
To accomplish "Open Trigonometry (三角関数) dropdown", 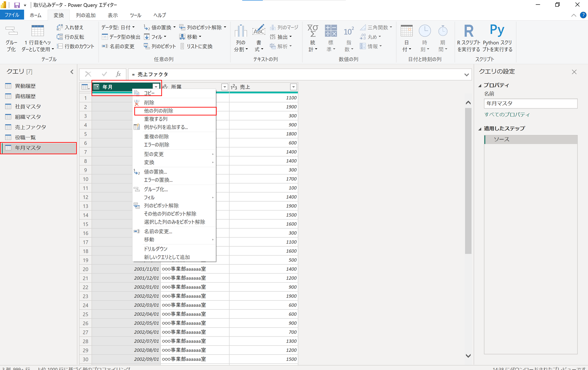I will coord(376,27).
